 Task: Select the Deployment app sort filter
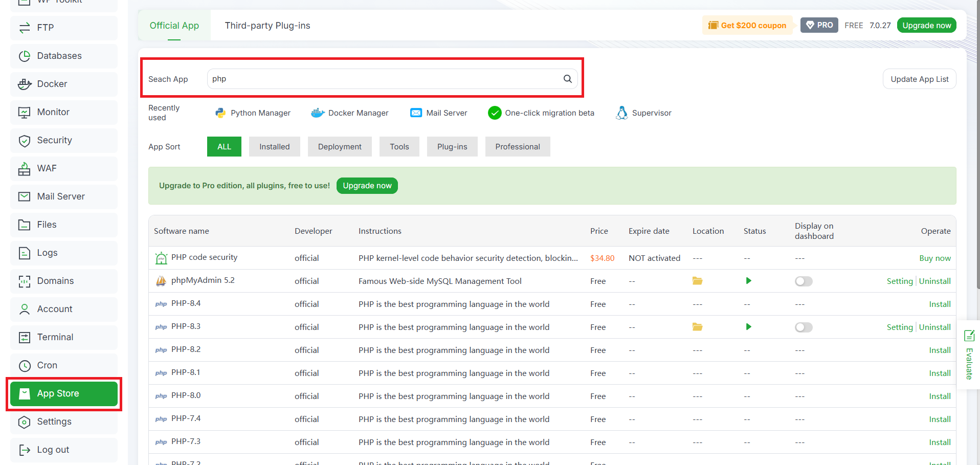point(340,147)
